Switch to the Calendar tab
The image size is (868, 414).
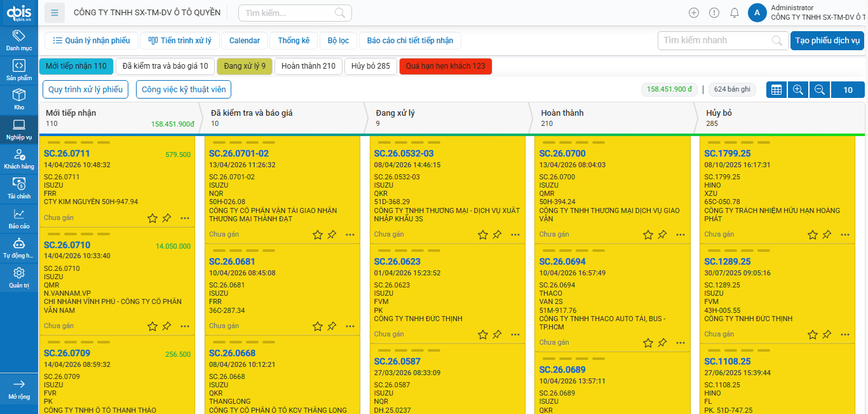[x=245, y=41]
